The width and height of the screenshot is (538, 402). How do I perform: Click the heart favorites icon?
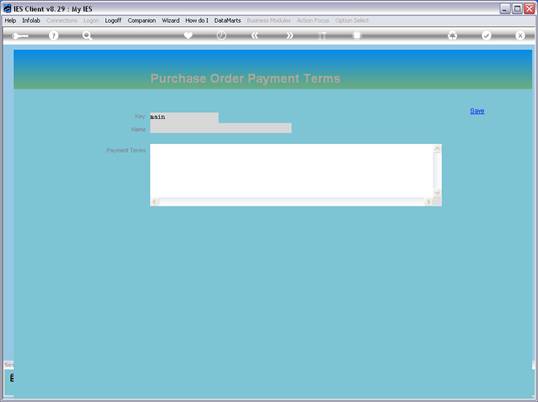click(188, 35)
